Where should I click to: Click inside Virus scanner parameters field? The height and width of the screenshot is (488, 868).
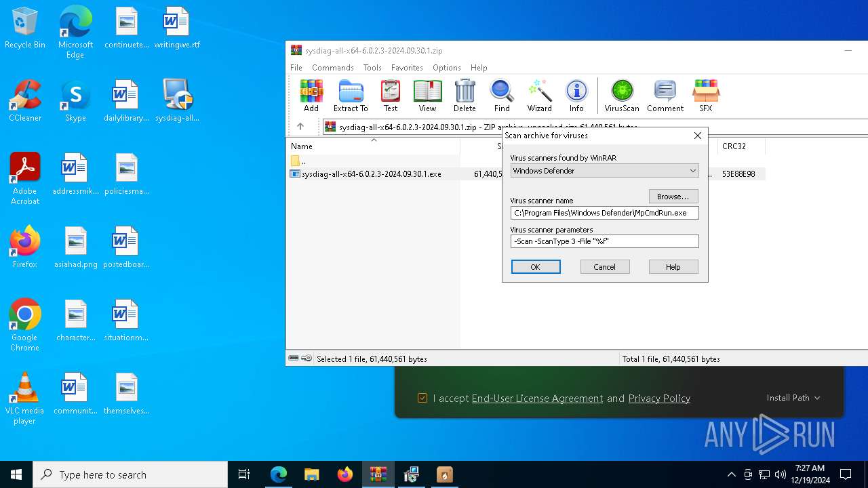coord(604,241)
